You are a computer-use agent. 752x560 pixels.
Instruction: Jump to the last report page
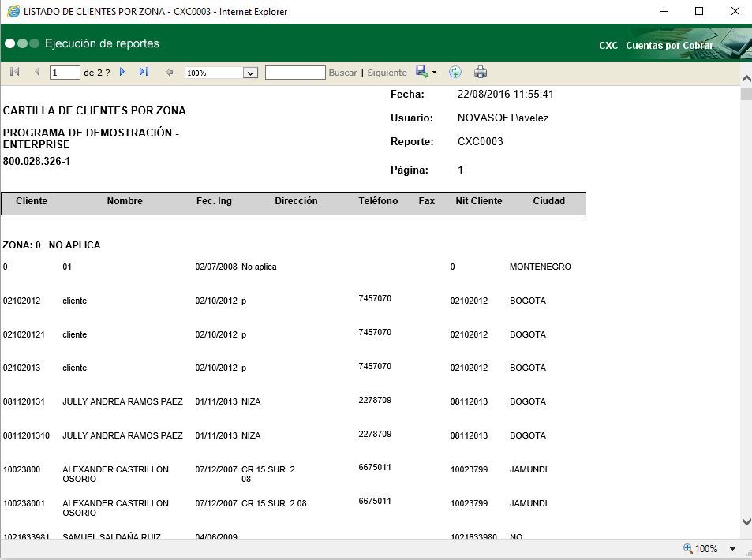click(144, 73)
